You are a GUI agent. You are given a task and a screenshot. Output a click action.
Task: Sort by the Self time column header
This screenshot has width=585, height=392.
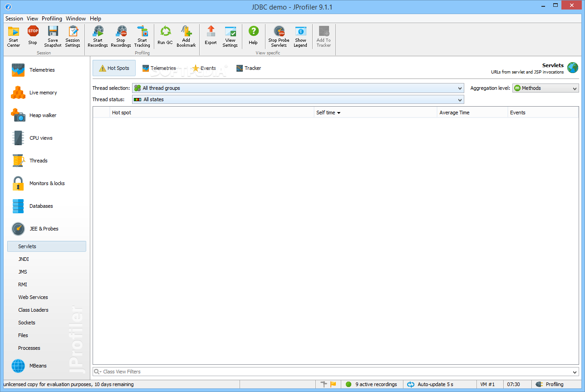click(375, 113)
